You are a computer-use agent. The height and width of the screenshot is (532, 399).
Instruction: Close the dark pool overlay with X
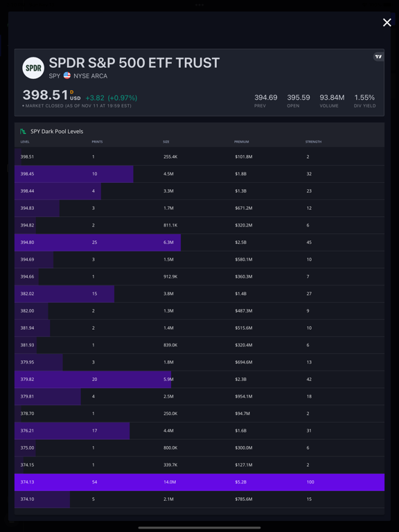coord(387,22)
